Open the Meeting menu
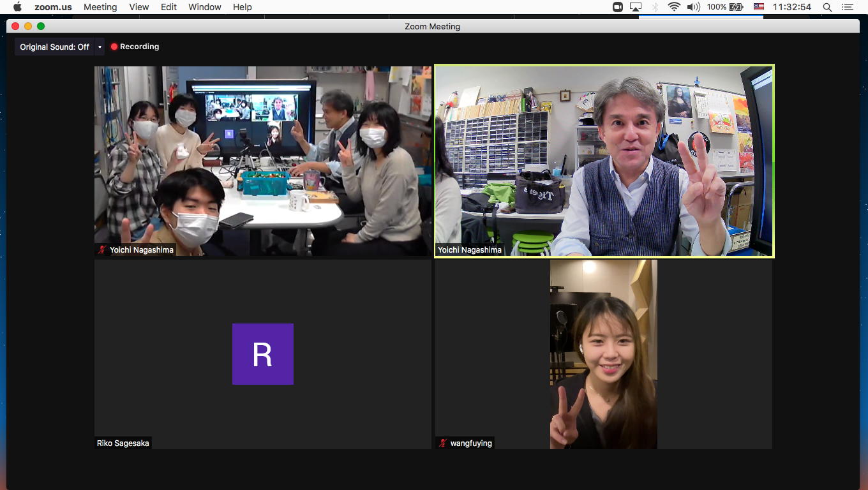 [x=100, y=7]
